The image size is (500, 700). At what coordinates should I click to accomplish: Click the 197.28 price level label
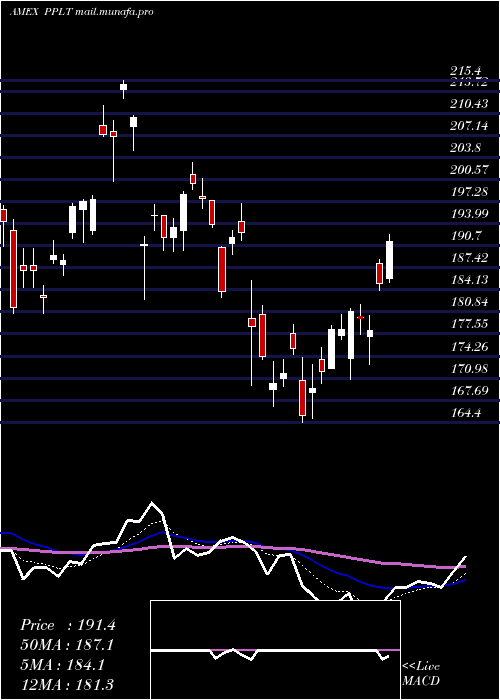tap(469, 192)
